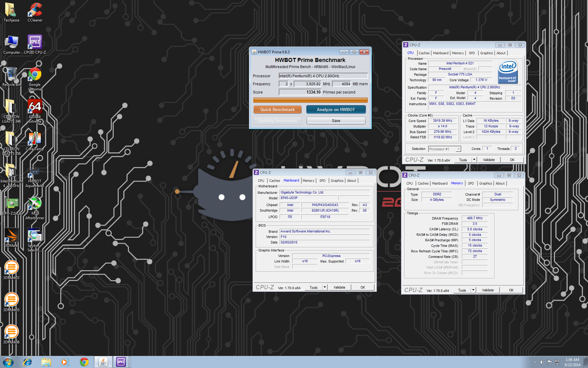Open the Techjesse folder icon
Screen dimensions: 588x368
pos(11,12)
